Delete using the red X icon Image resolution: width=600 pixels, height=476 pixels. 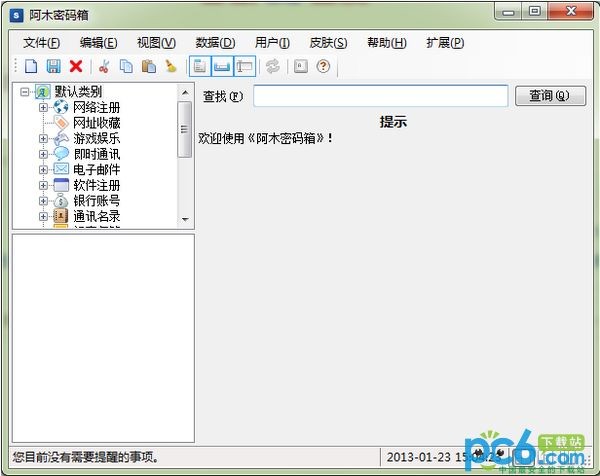76,66
